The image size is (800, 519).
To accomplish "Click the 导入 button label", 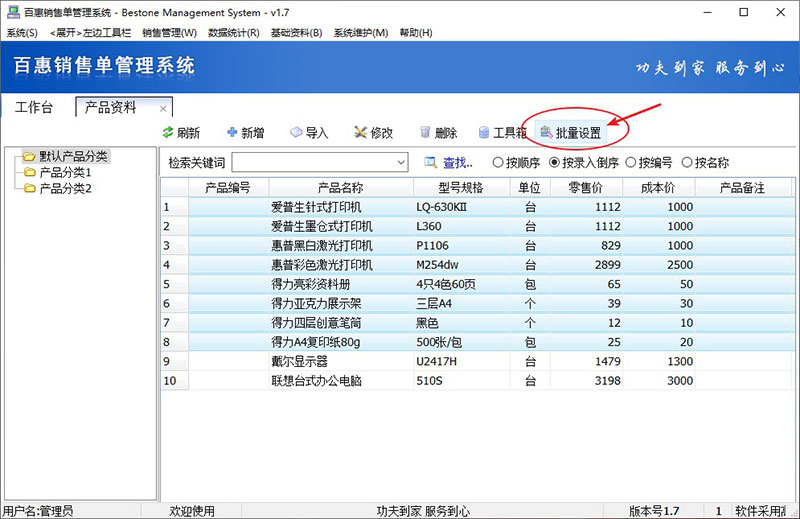I will [317, 133].
